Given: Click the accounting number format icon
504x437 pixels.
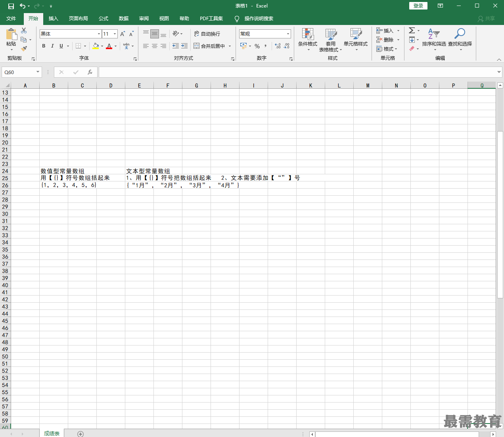Looking at the screenshot, I should [243, 46].
